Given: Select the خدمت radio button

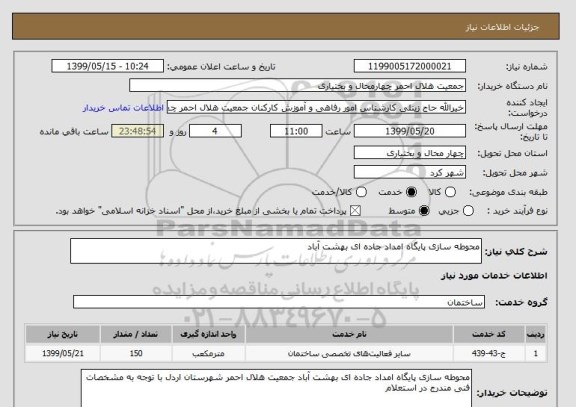Looking at the screenshot, I should [x=411, y=192].
